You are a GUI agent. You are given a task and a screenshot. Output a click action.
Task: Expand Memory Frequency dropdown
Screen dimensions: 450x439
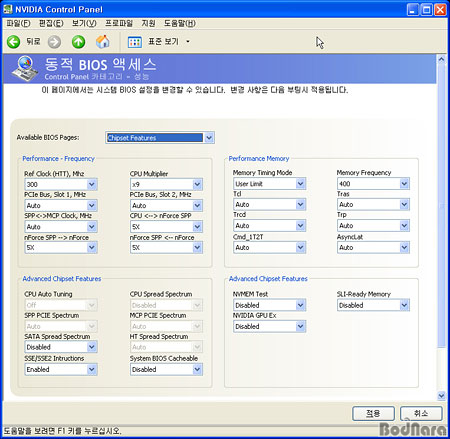point(404,183)
